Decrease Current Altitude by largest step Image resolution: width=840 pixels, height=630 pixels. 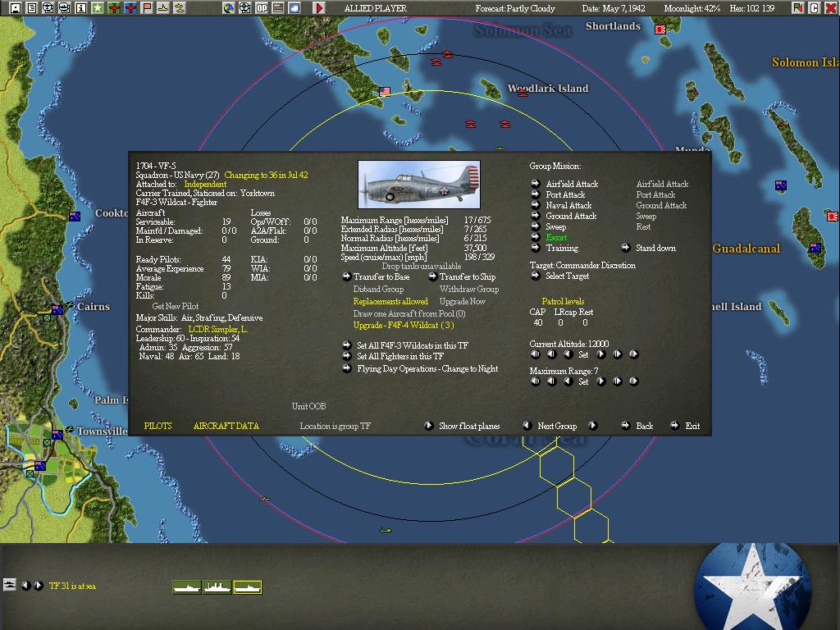(535, 354)
